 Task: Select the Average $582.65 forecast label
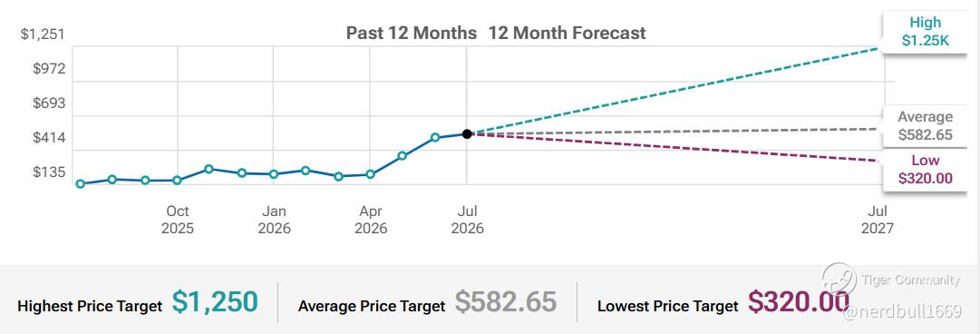(925, 126)
